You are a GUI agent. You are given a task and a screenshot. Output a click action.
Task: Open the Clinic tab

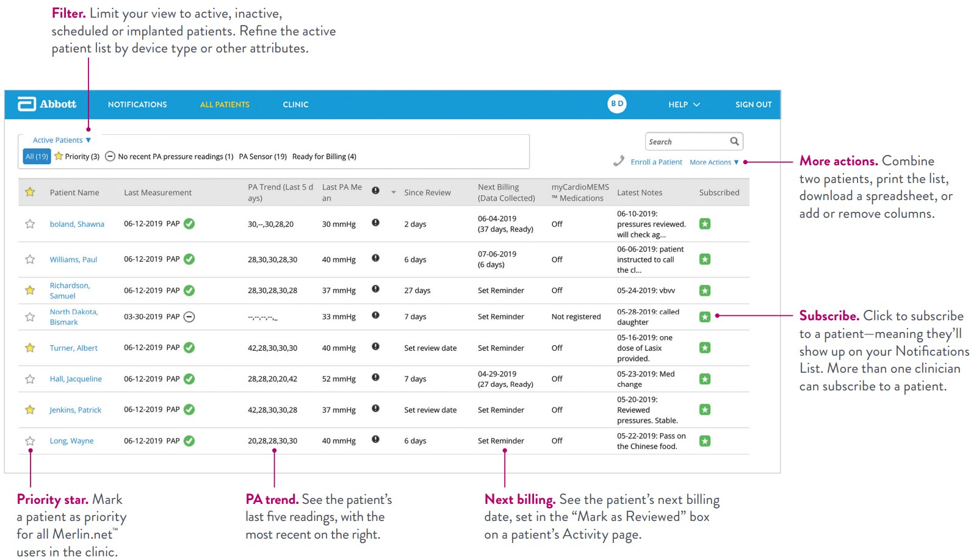click(295, 104)
